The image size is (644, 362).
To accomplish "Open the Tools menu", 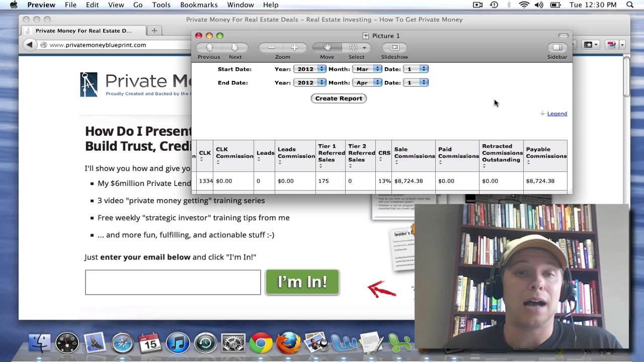I will [162, 5].
